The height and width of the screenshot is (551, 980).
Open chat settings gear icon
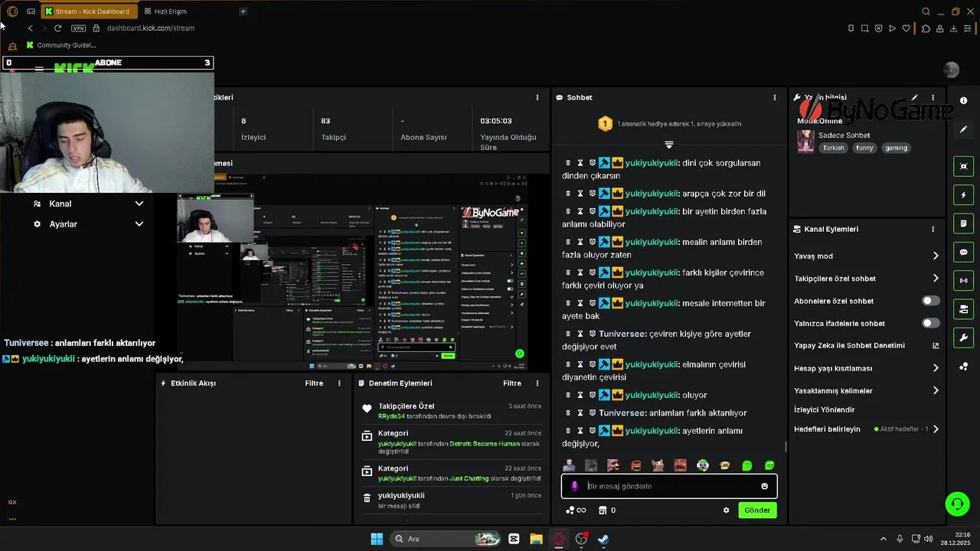pos(727,510)
